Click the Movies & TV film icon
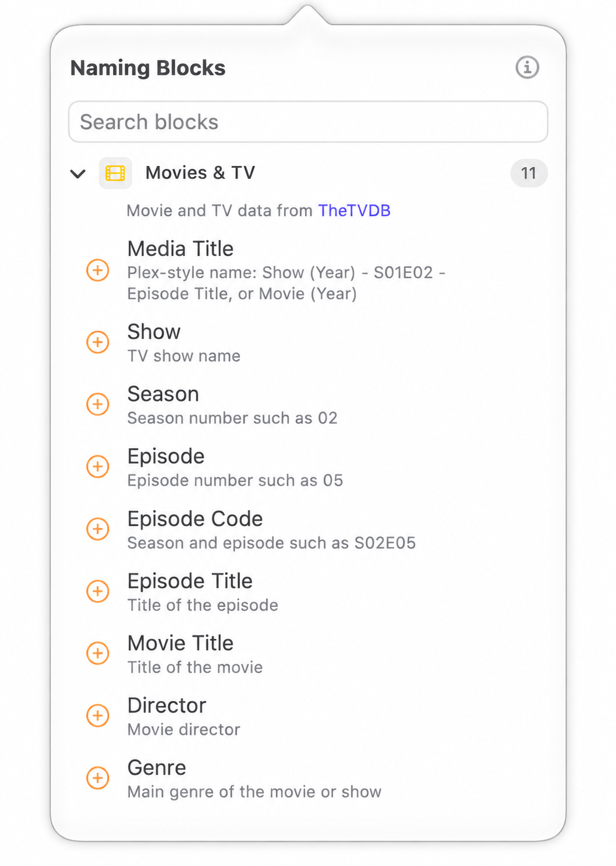This screenshot has width=616, height=866. (115, 173)
